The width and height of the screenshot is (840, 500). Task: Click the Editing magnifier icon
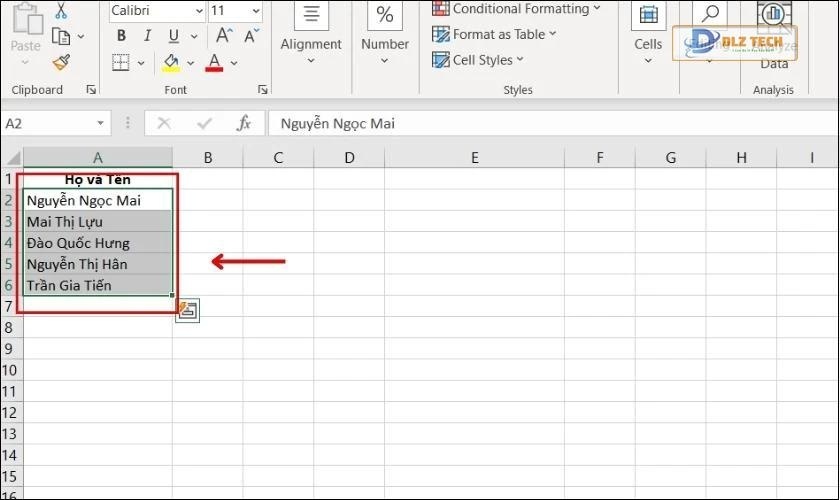[710, 13]
